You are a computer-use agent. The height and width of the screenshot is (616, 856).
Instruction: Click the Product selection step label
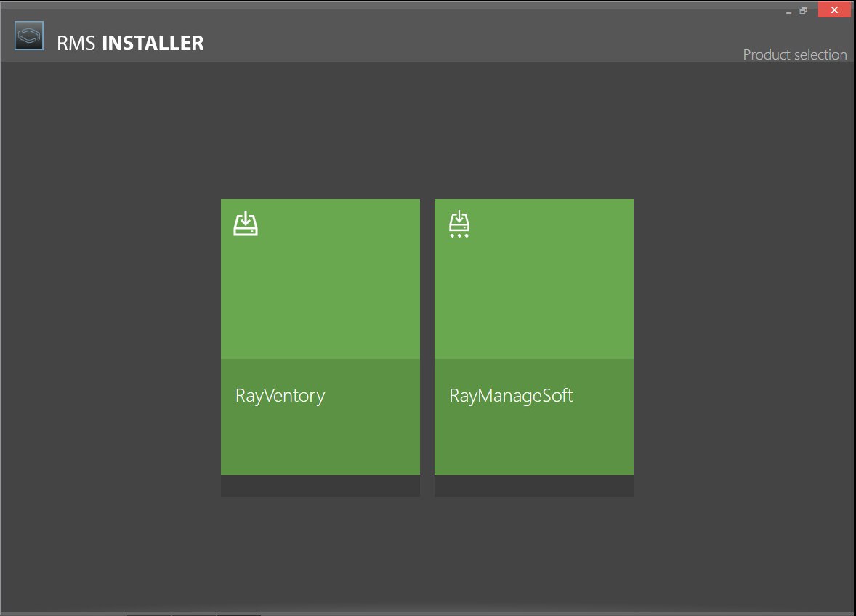pos(794,54)
